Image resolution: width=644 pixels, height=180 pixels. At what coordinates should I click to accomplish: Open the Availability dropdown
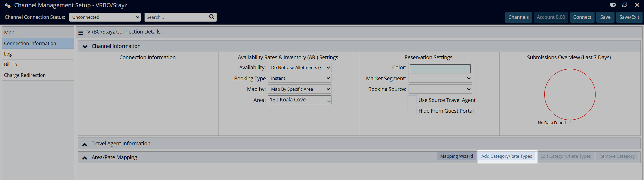pos(300,67)
